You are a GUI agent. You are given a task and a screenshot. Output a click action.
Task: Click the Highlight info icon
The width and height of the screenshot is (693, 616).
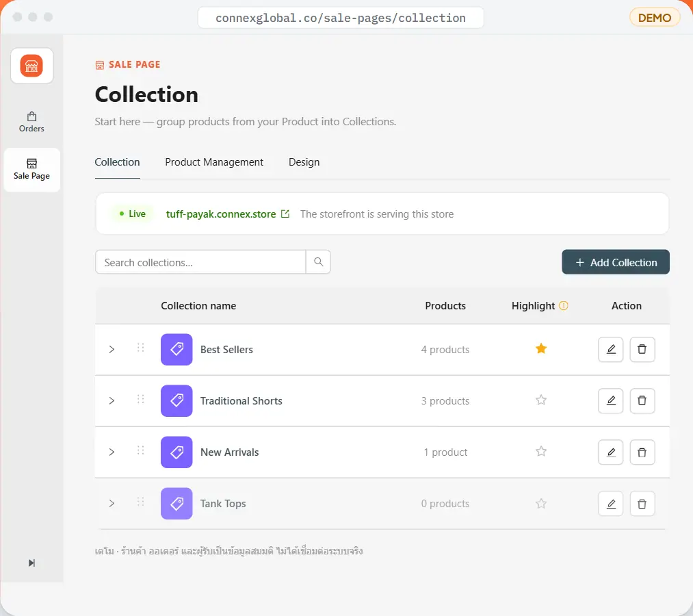tap(564, 305)
